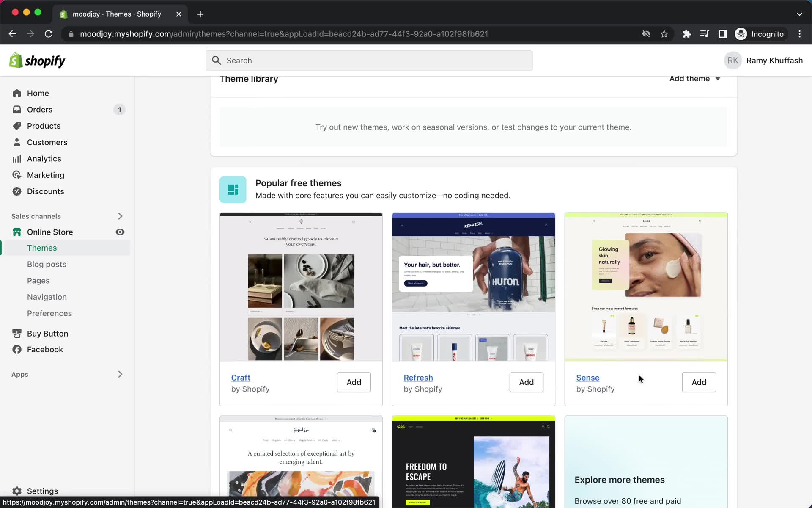Expand the Sales channels chevron

pyautogui.click(x=120, y=216)
